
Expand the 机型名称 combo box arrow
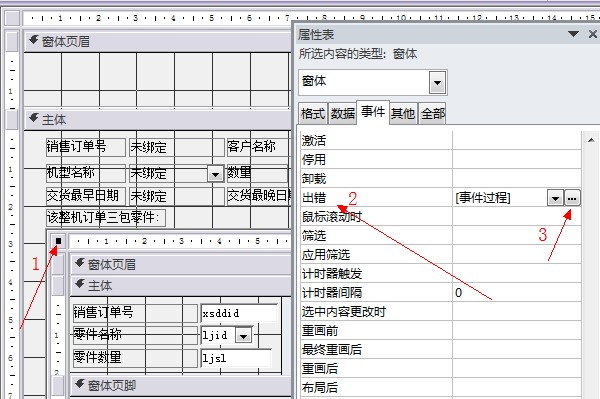[215, 174]
